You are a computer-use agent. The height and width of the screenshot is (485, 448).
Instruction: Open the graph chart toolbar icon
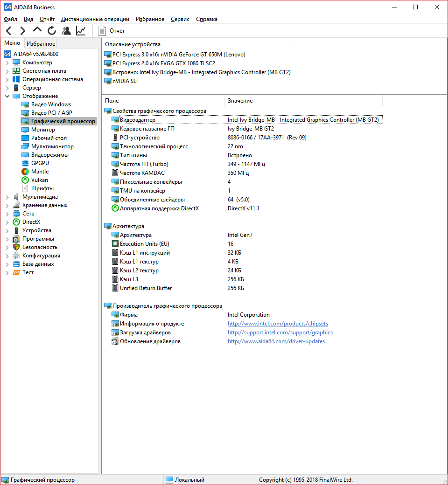point(81,31)
